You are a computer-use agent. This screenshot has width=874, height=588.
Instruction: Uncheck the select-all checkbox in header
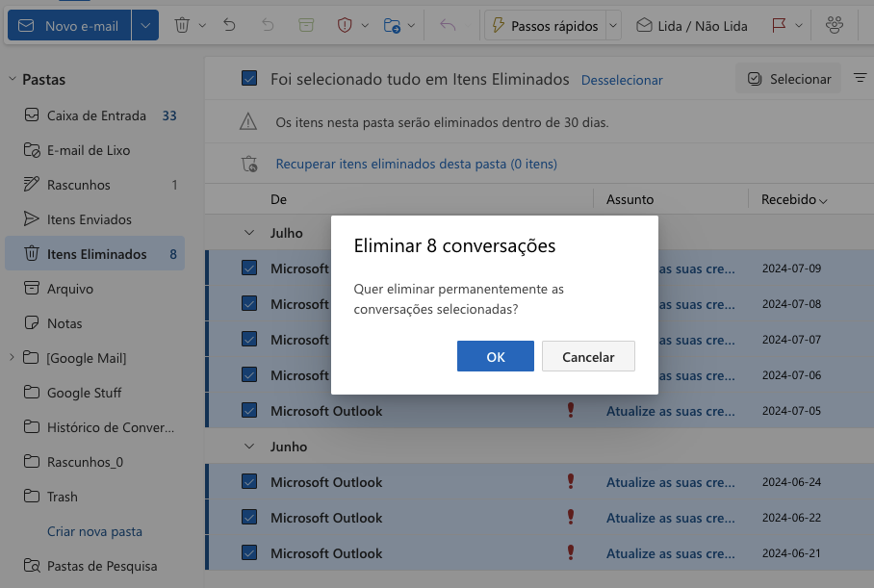249,79
